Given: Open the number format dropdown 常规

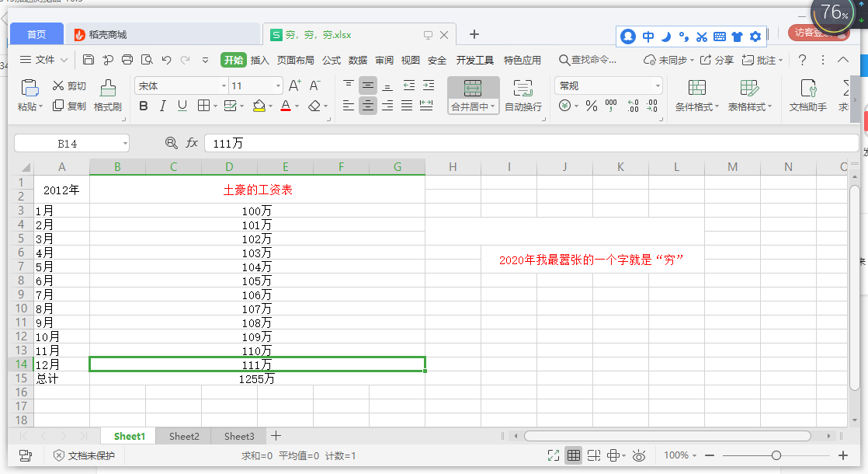Looking at the screenshot, I should coord(658,85).
